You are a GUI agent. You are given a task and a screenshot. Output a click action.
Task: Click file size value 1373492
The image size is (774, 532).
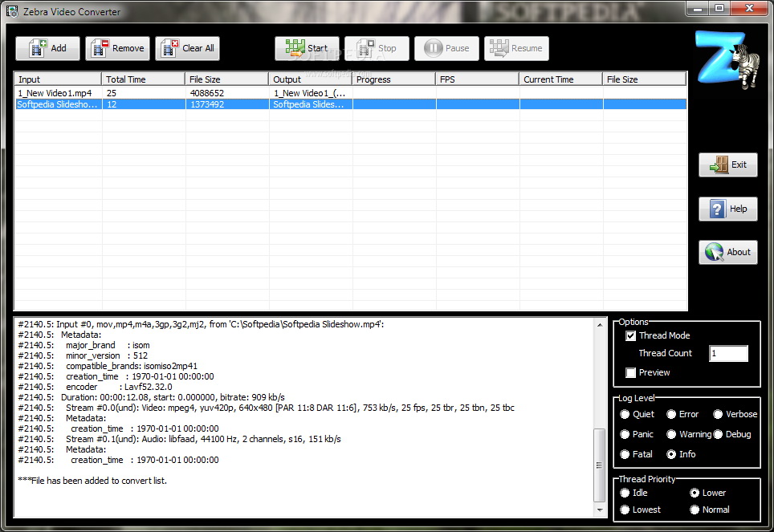click(207, 104)
